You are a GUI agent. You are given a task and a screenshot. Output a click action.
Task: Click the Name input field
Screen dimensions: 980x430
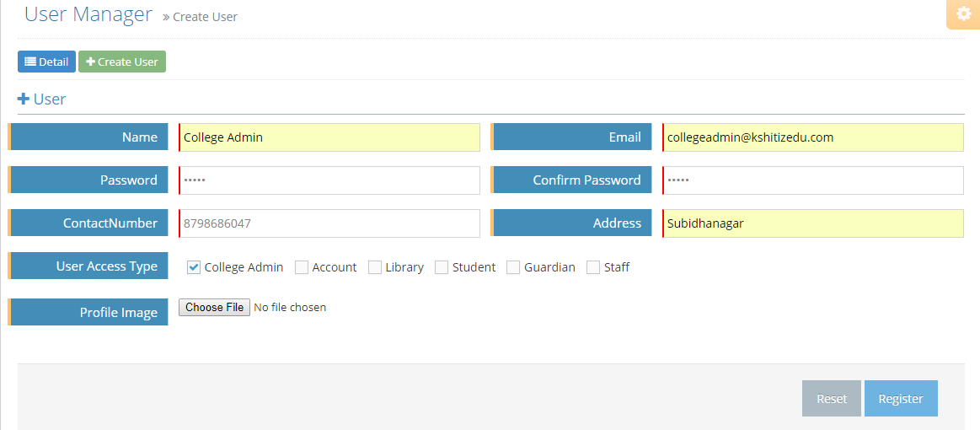click(x=329, y=137)
